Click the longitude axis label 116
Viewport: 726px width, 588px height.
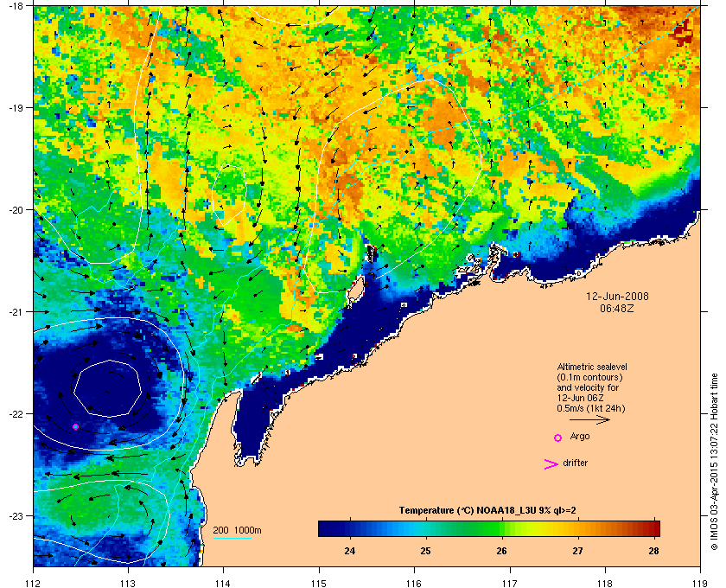[414, 584]
